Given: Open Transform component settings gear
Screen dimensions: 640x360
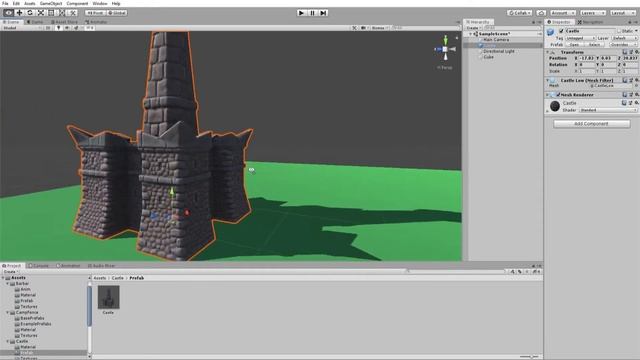Looking at the screenshot, I should 636,52.
